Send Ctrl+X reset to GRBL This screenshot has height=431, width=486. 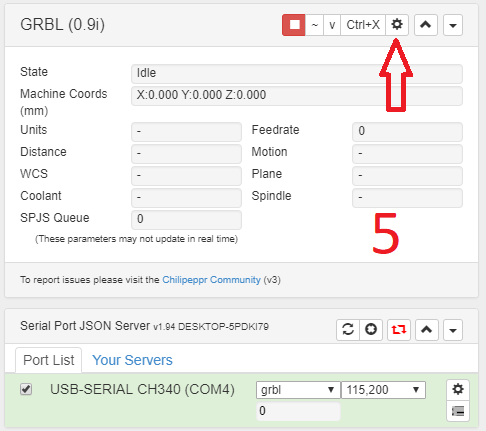[363, 25]
